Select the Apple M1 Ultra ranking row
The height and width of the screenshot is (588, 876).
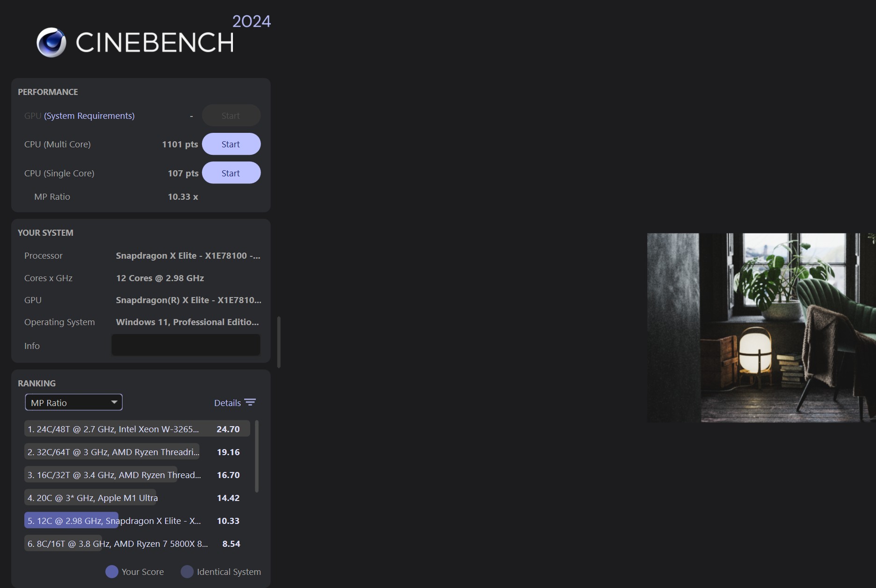pyautogui.click(x=137, y=498)
